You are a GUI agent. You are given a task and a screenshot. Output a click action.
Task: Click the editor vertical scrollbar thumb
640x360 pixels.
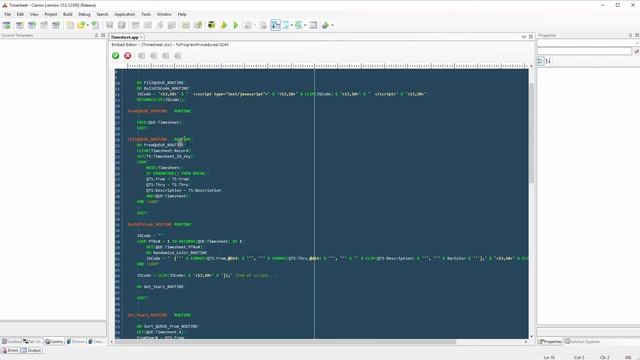tap(531, 133)
